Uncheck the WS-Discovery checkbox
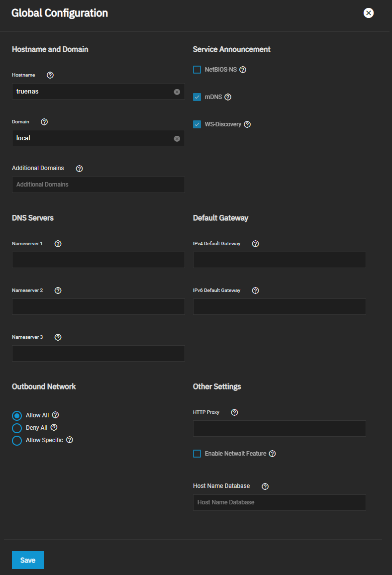 coord(197,124)
